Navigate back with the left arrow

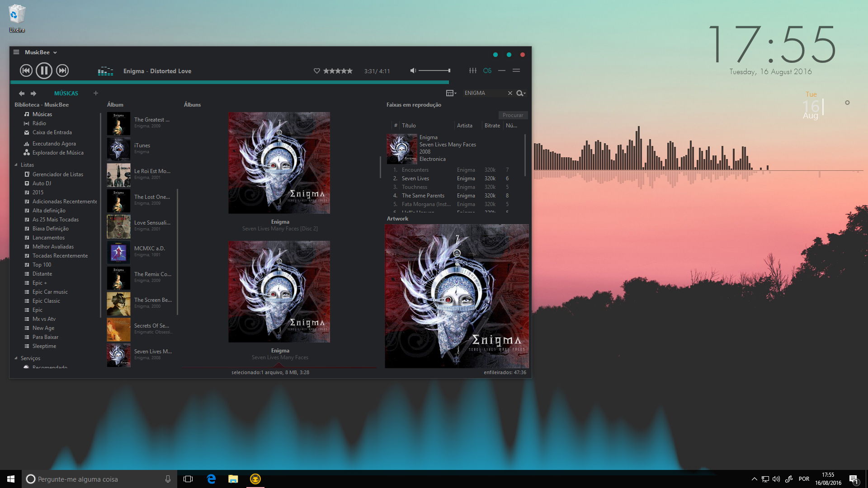click(21, 94)
